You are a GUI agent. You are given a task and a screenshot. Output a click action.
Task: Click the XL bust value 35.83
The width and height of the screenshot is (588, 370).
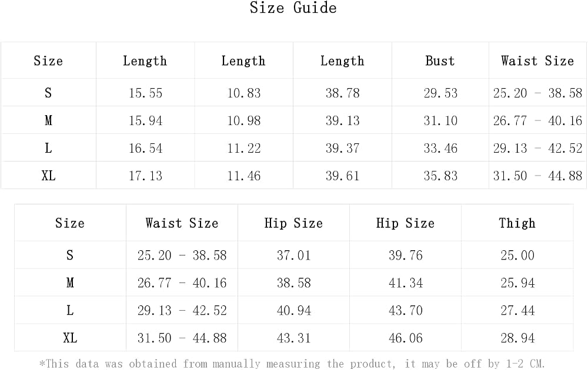(x=440, y=176)
